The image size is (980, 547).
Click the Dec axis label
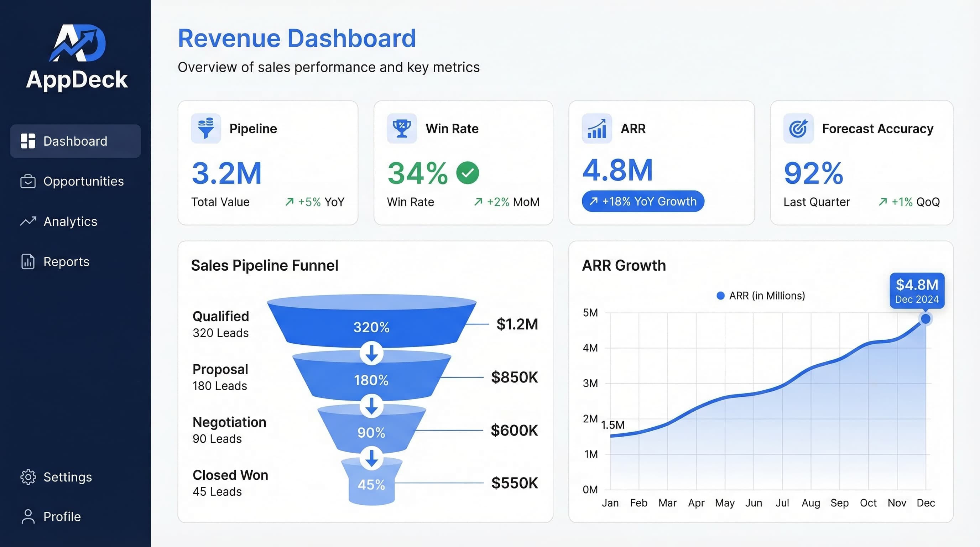[x=926, y=503]
